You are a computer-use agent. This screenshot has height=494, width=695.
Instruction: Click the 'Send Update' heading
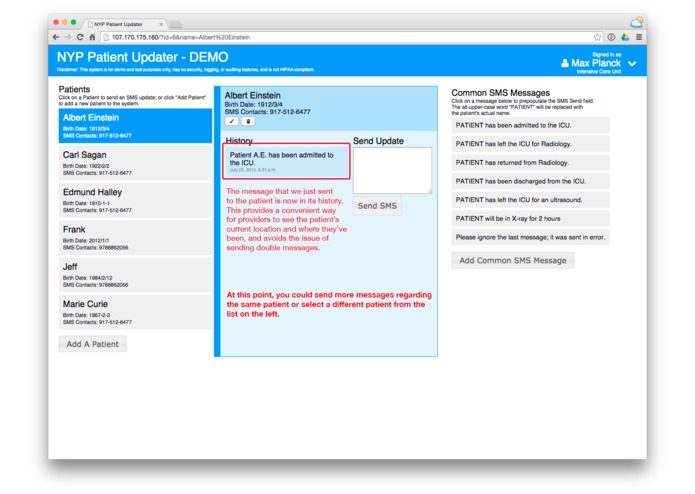[x=378, y=141]
